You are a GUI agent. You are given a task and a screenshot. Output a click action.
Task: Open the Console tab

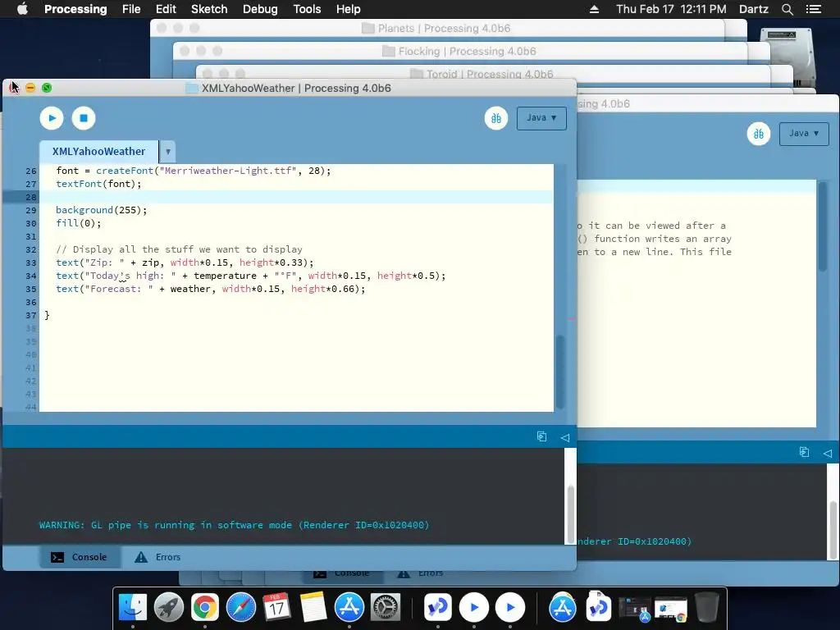[80, 557]
